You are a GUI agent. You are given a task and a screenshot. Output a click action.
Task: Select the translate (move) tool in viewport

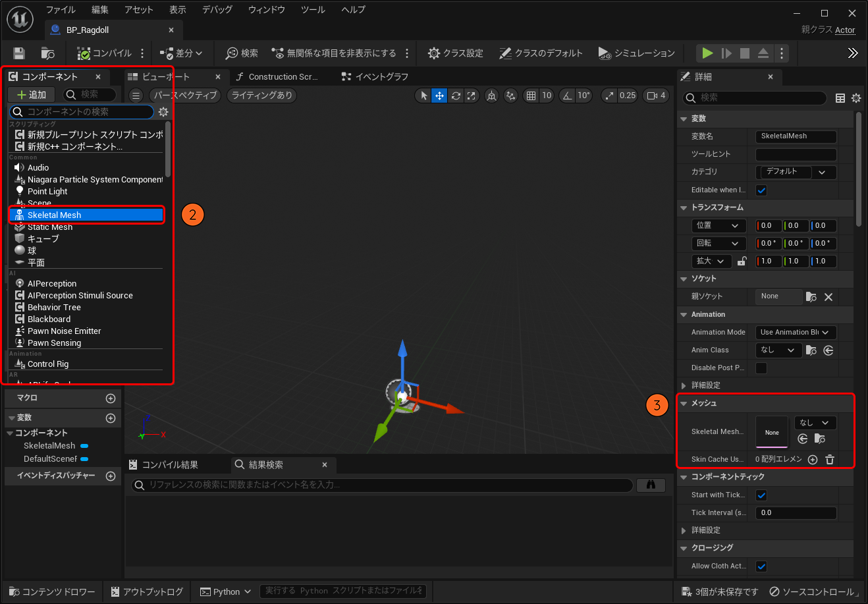(439, 96)
